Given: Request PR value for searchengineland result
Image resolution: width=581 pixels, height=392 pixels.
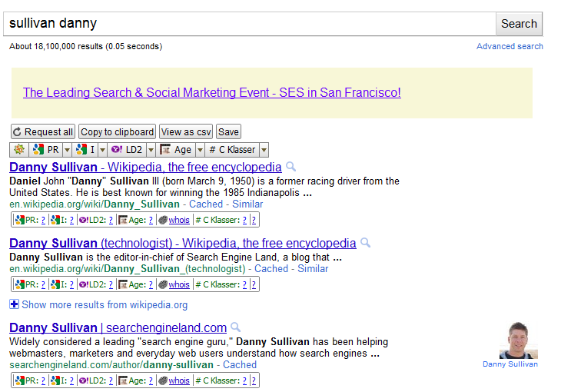Looking at the screenshot, I should (x=43, y=380).
